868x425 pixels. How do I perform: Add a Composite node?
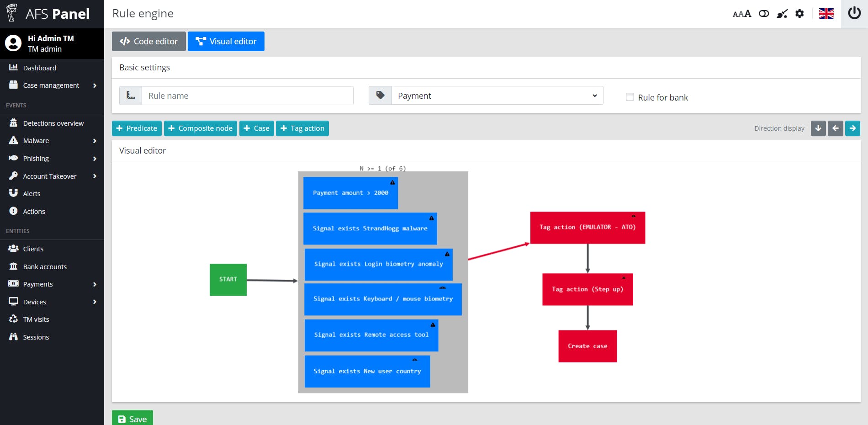(201, 128)
